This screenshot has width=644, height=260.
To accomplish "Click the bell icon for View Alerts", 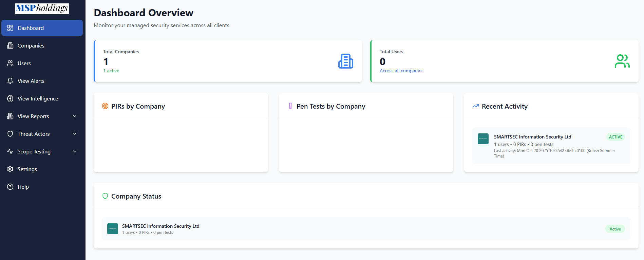I will [x=10, y=81].
